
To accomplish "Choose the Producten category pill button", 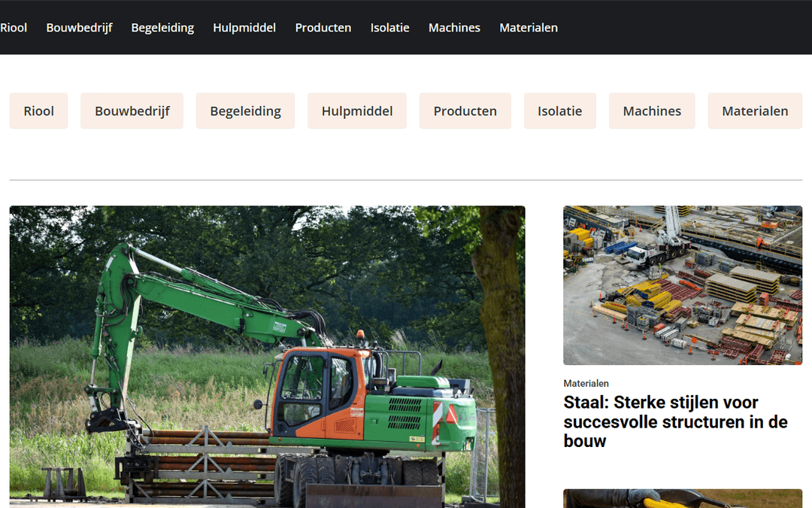I will [x=465, y=111].
